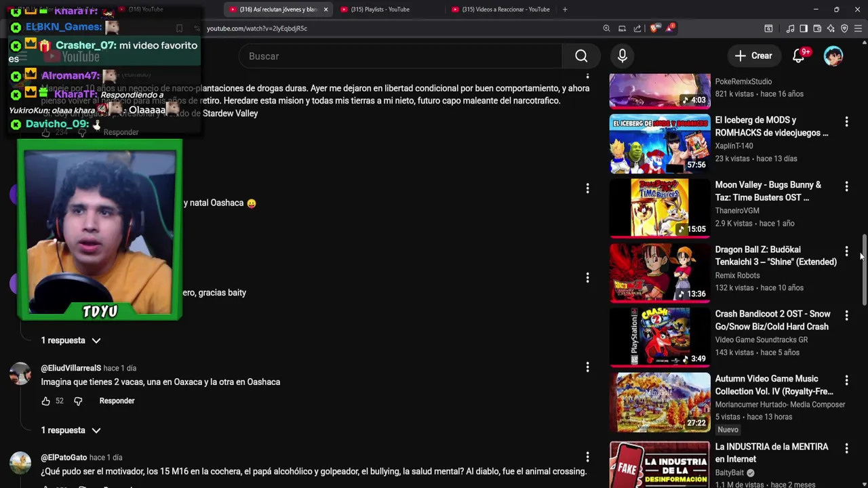The image size is (868, 488).
Task: Open options menu for @EliudVillarrealS comment
Action: (x=587, y=367)
